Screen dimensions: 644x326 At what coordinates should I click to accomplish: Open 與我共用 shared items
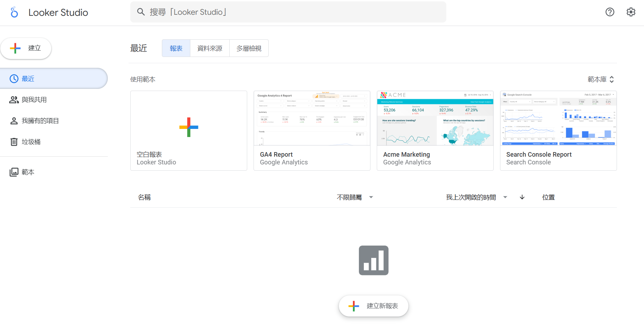click(34, 100)
